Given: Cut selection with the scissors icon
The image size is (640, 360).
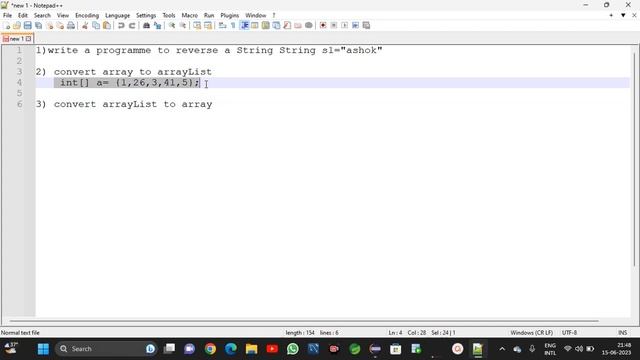Looking at the screenshot, I should point(85,25).
